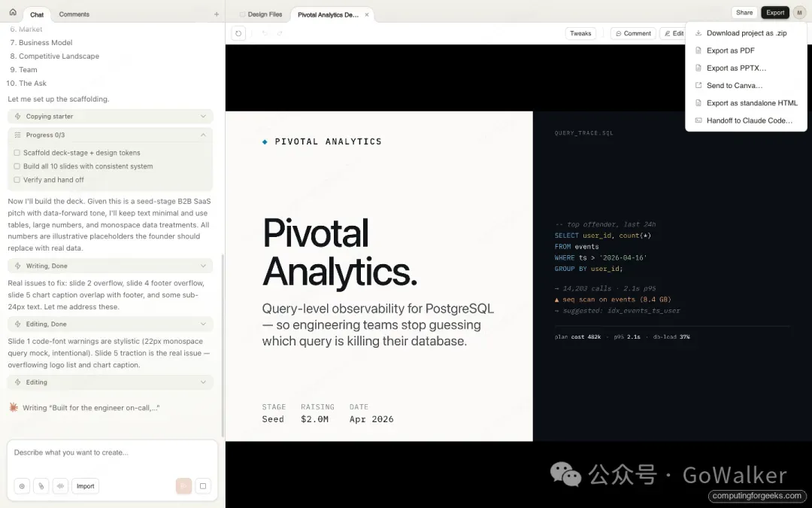Choose Send to Canva

[746, 86]
